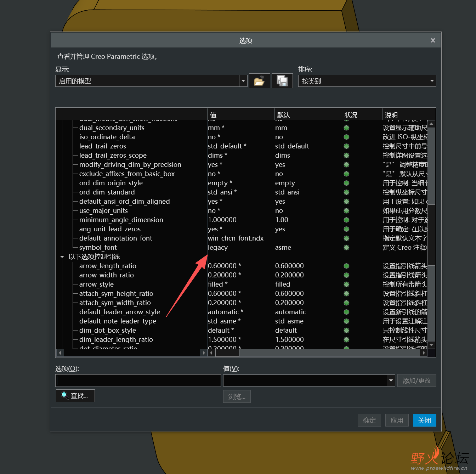Select the arrow_width_ratio option
The image size is (476, 474).
tap(107, 275)
